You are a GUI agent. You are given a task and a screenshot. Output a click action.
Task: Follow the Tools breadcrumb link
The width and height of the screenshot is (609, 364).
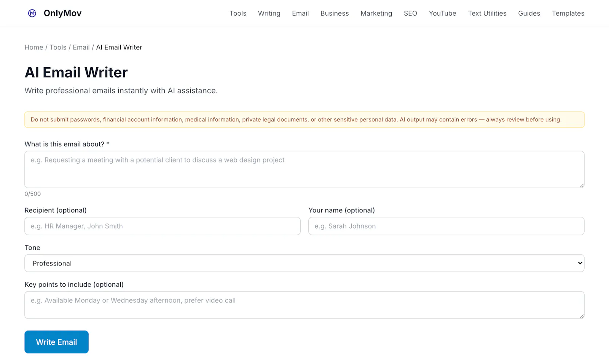click(x=58, y=48)
